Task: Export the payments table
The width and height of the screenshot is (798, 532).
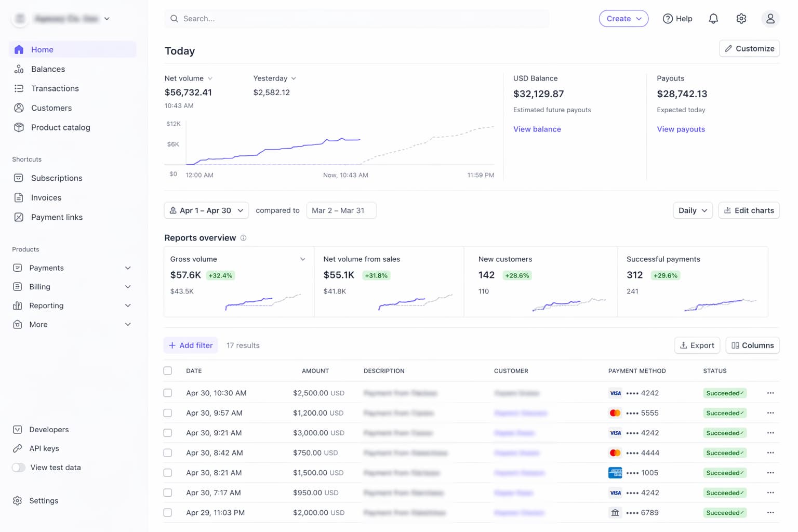Action: [x=697, y=345]
